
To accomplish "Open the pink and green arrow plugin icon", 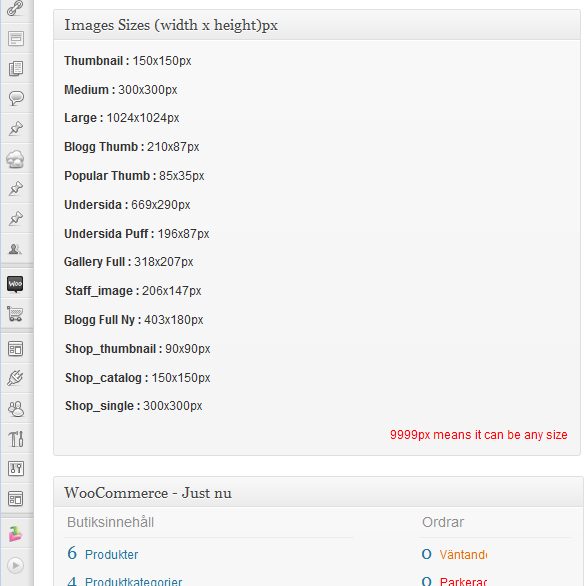I will pyautogui.click(x=16, y=534).
